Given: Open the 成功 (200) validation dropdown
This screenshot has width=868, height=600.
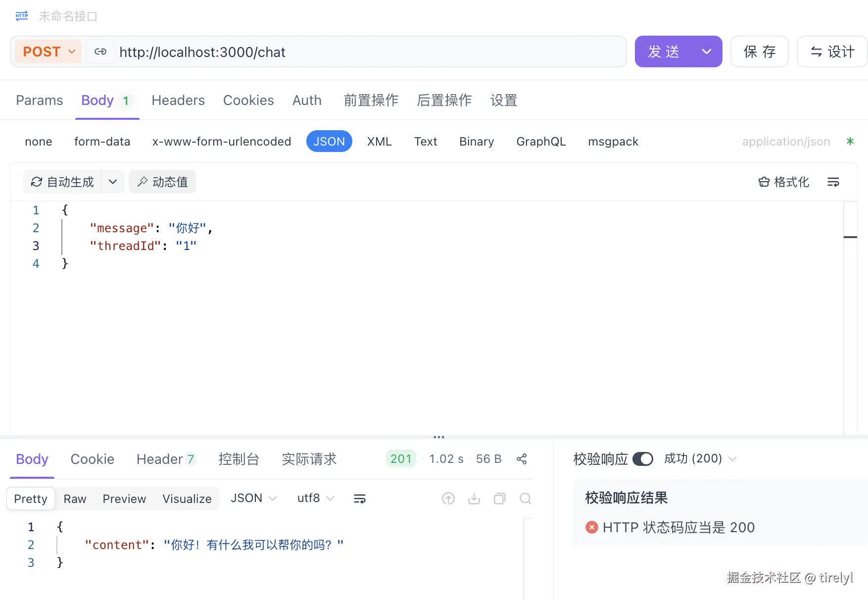Looking at the screenshot, I should [700, 459].
